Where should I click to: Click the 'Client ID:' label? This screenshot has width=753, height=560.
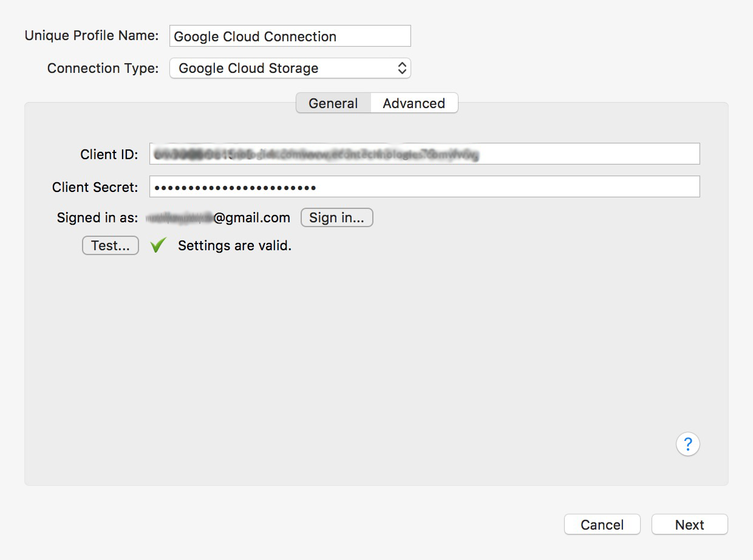coord(109,154)
